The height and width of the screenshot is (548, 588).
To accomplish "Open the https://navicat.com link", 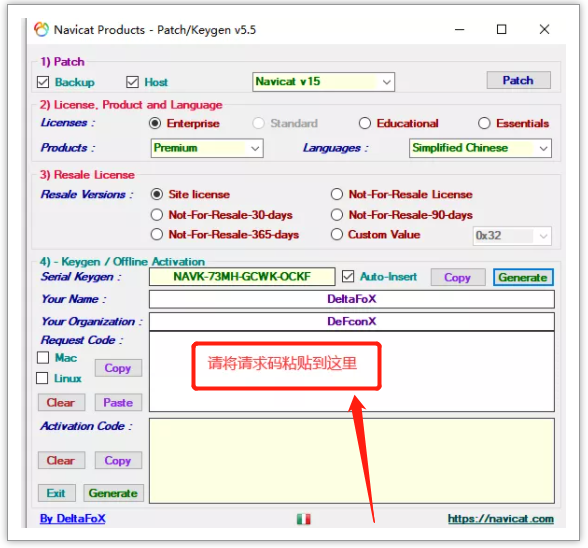I will [501, 519].
